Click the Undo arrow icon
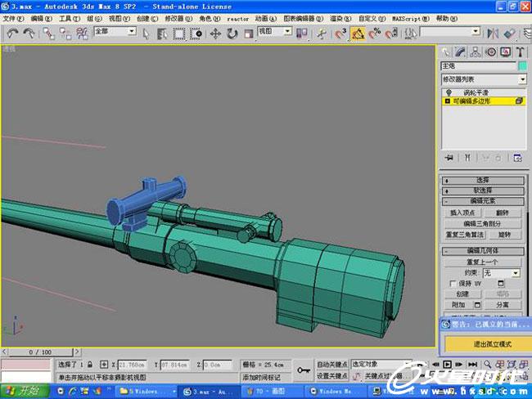 tap(12, 34)
